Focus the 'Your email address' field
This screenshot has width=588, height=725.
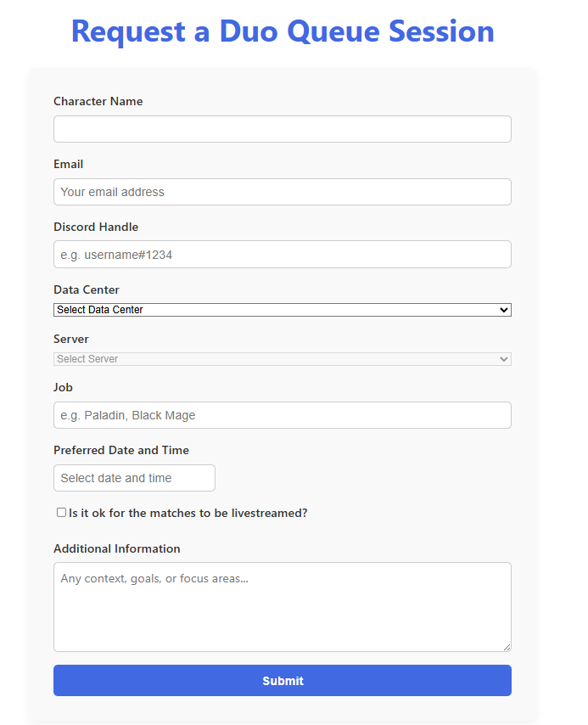tap(282, 192)
